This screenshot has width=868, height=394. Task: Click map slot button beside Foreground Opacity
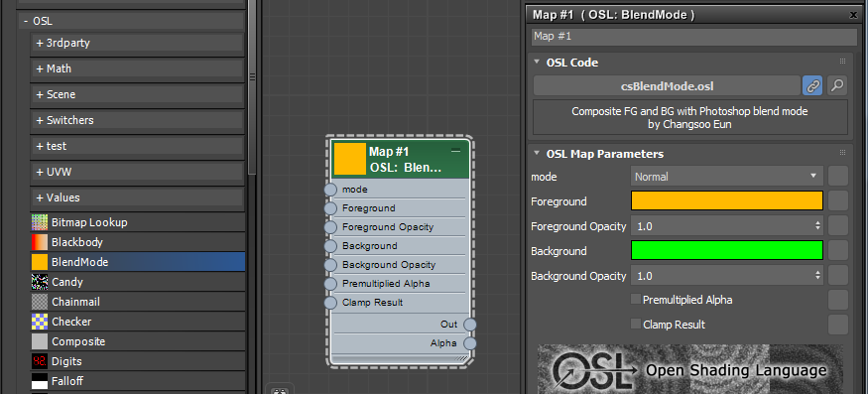[838, 225]
